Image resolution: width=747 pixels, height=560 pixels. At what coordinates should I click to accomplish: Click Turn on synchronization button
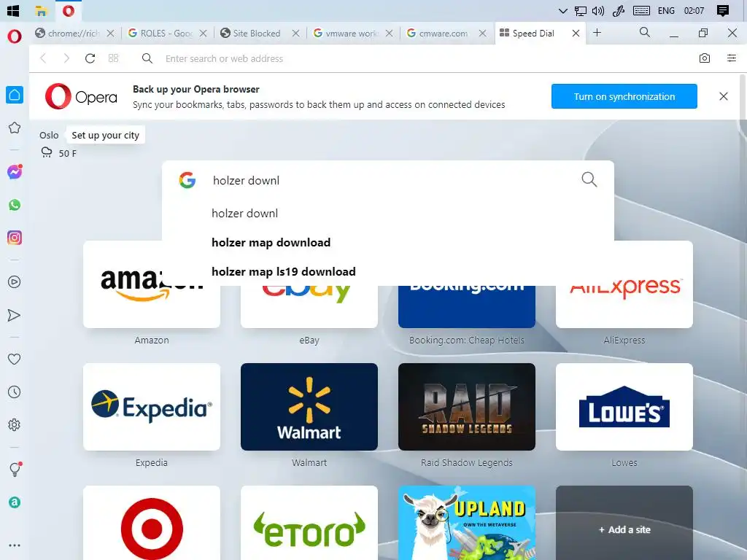[x=624, y=96]
